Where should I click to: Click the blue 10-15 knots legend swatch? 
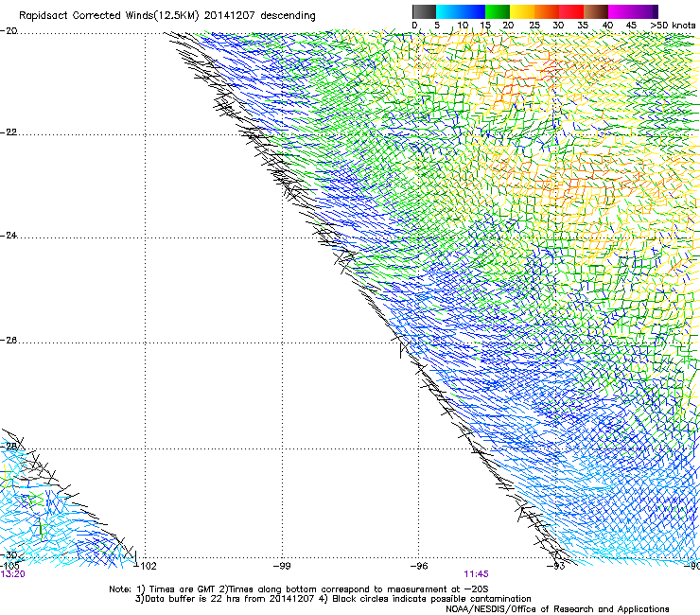point(472,11)
